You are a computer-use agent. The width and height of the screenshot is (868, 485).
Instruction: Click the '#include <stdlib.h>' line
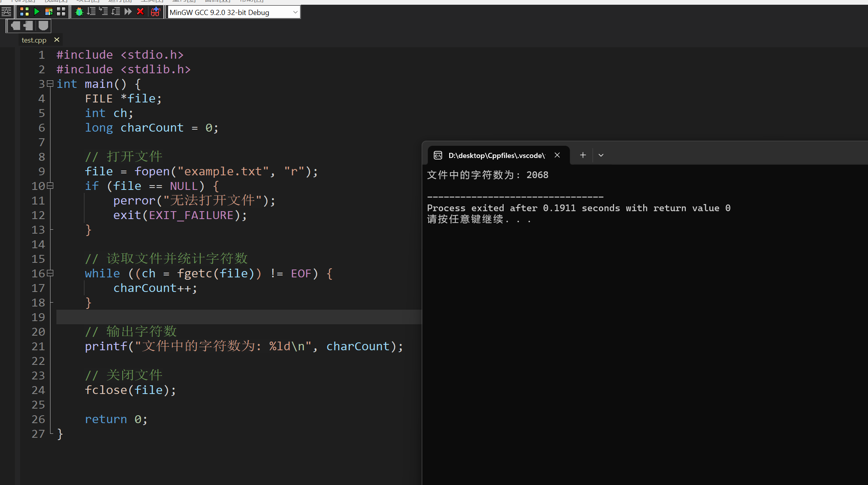[123, 69]
